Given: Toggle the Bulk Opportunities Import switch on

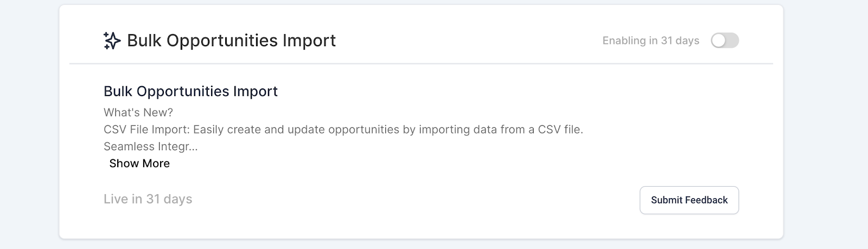Looking at the screenshot, I should (725, 41).
